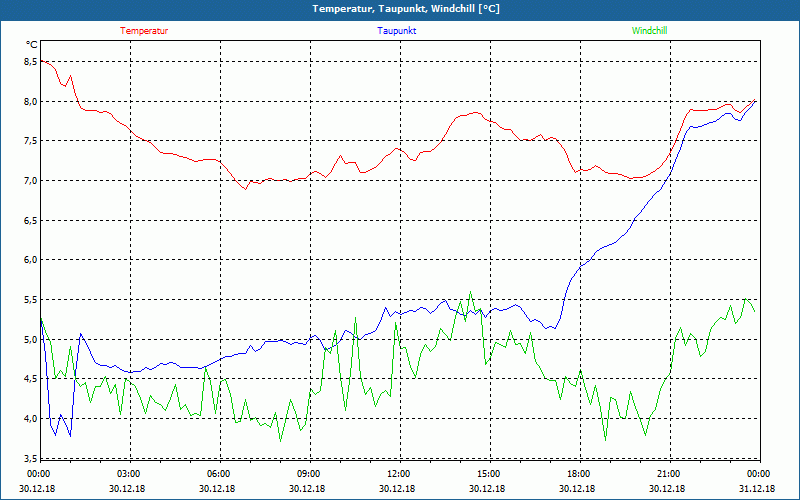Click the 4,5 y-axis value
Image resolution: width=800 pixels, height=500 pixels.
[x=31, y=379]
